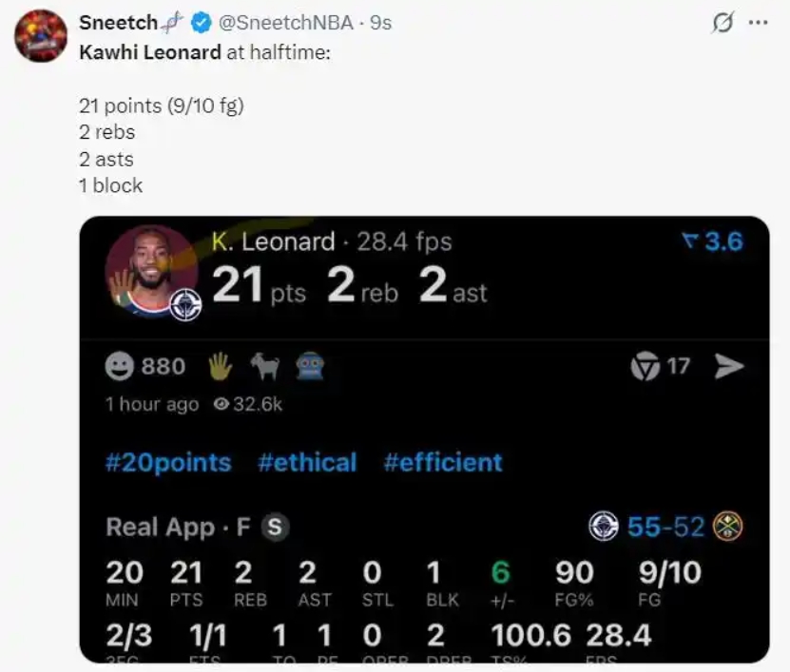Screen dimensions: 790x672
Task: Click the circular badge icon beside 17
Action: [x=645, y=366]
